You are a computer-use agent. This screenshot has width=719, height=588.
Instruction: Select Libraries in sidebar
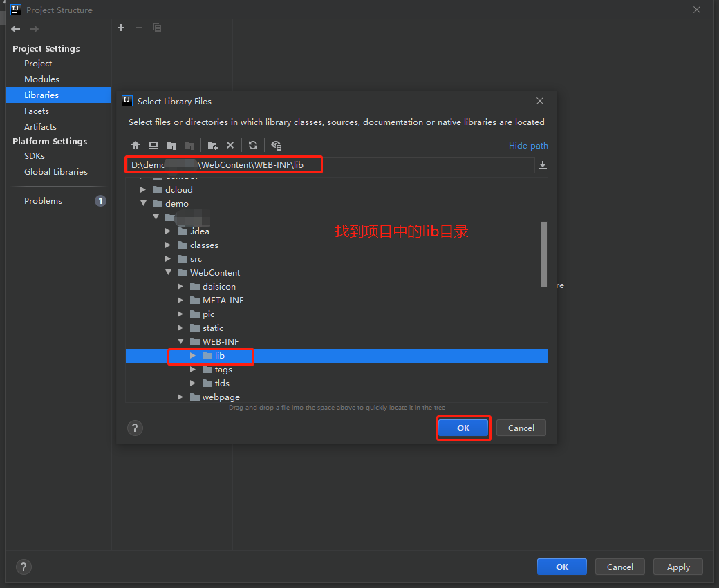coord(58,95)
